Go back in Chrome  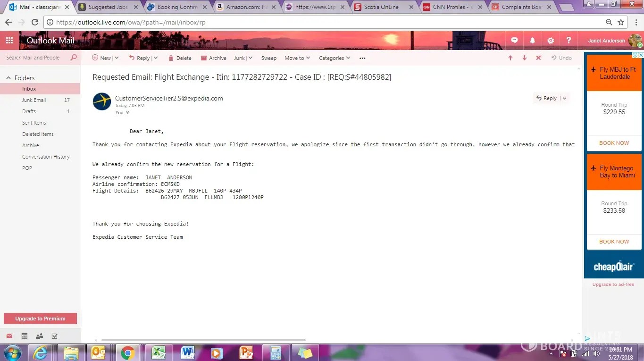pos(8,22)
